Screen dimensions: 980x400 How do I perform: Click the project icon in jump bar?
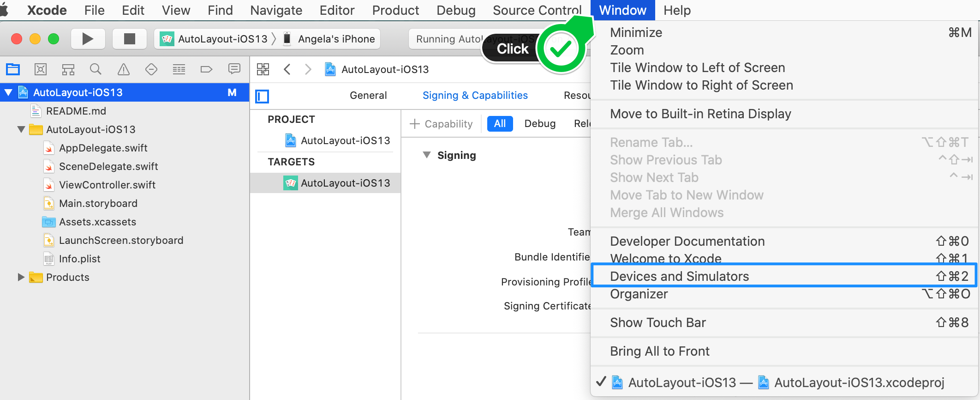click(x=330, y=69)
